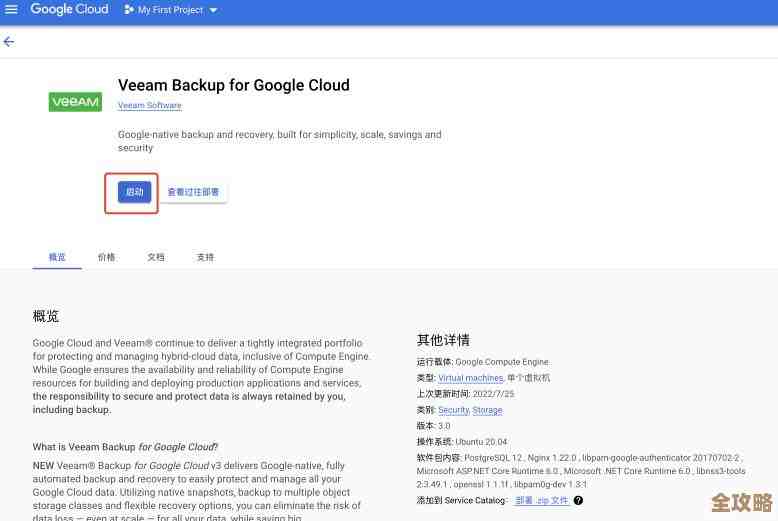The width and height of the screenshot is (778, 521).
Task: Click the project hexagon icon
Action: coord(129,10)
